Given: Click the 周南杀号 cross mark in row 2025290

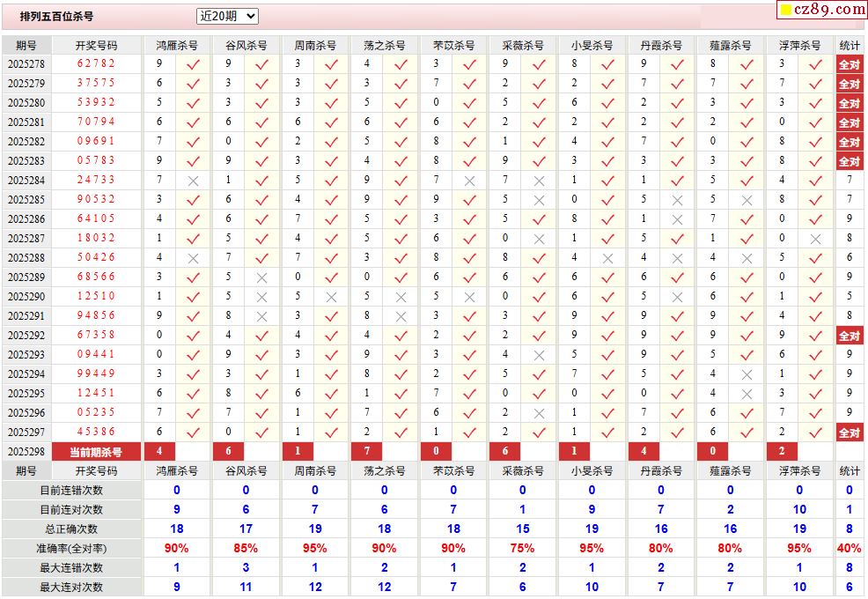Looking at the screenshot, I should click(331, 297).
